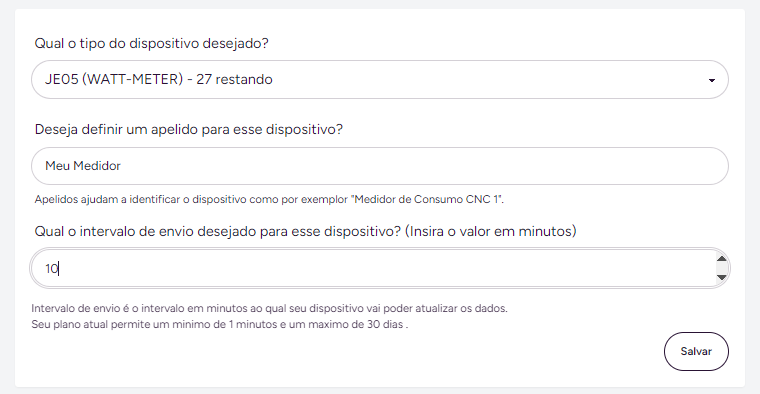Select the JE05 (WATT-METER) option text
This screenshot has width=760, height=394.
[114, 79]
